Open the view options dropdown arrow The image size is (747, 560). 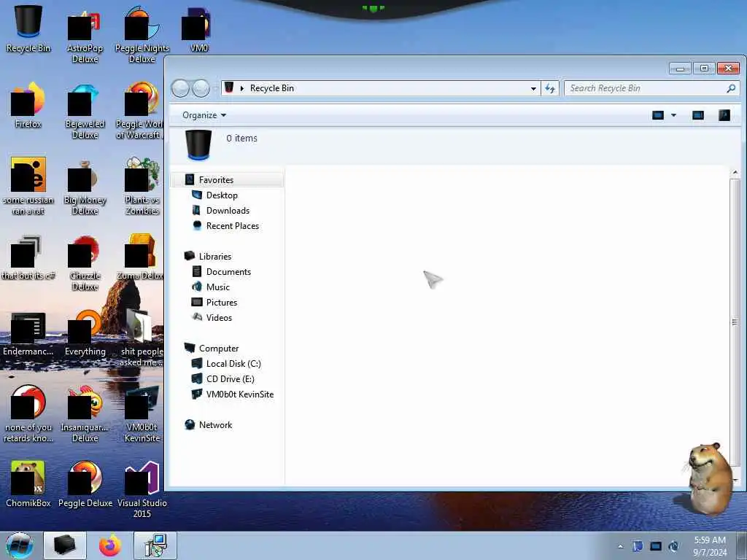673,115
